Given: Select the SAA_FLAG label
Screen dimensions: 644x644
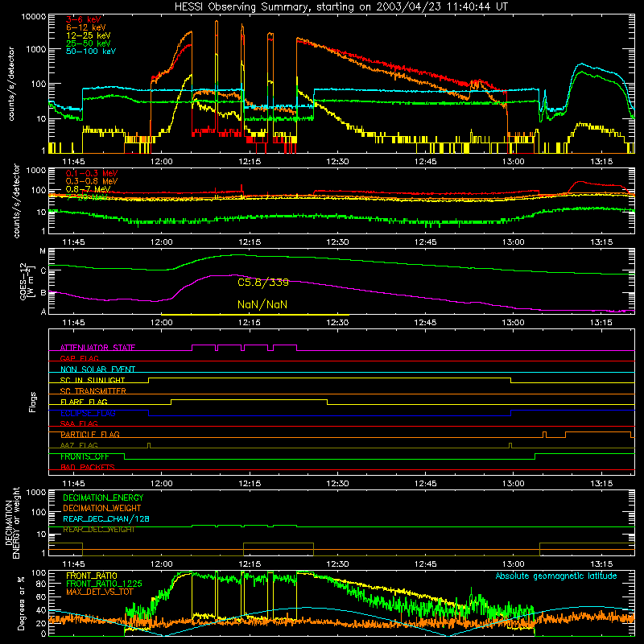Looking at the screenshot, I should click(x=79, y=423).
